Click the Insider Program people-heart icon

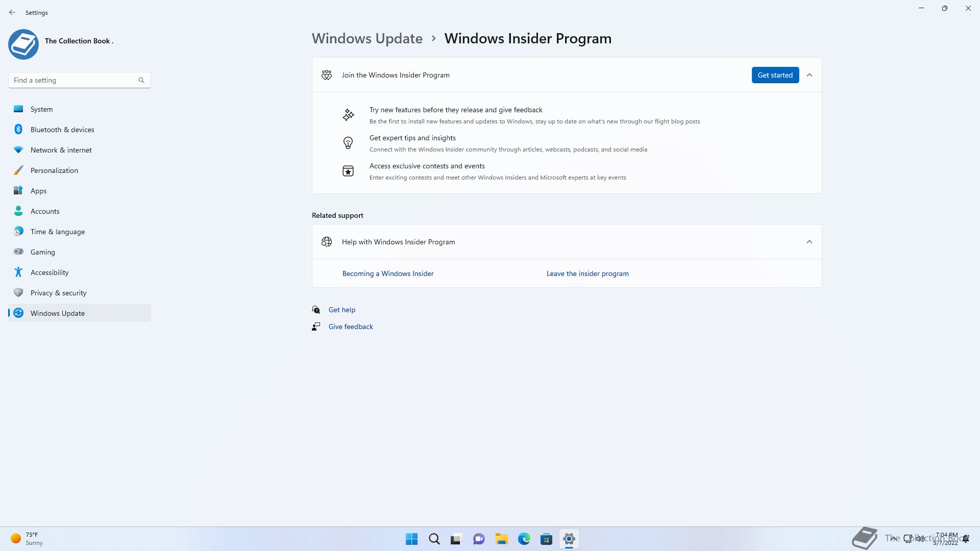pyautogui.click(x=327, y=75)
